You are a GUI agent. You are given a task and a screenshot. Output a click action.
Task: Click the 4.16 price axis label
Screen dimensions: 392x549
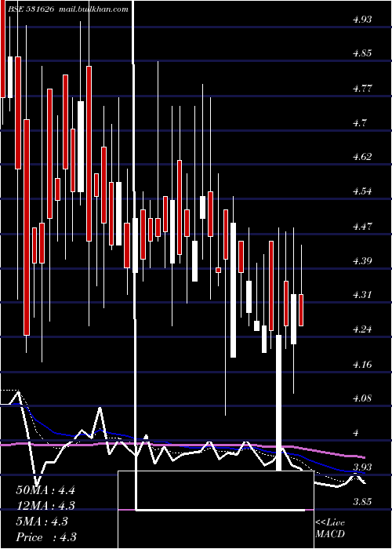point(362,365)
